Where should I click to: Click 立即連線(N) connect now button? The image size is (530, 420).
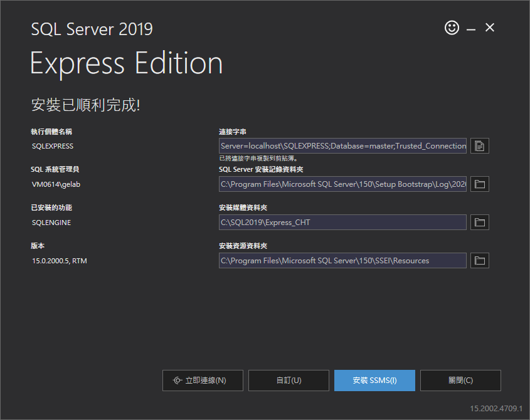click(203, 381)
